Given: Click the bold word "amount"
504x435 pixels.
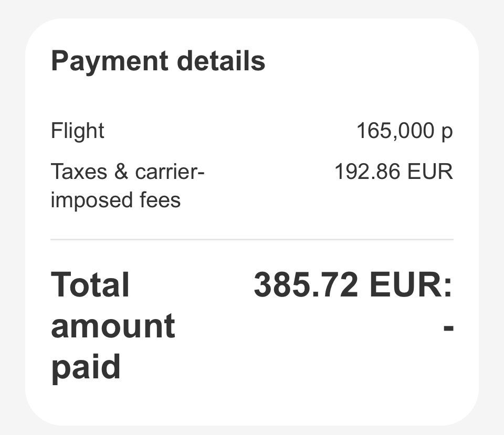Looking at the screenshot, I should pyautogui.click(x=113, y=326).
